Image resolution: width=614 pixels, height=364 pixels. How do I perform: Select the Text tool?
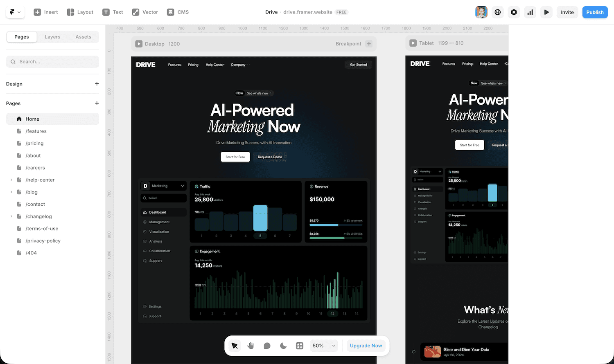(113, 12)
